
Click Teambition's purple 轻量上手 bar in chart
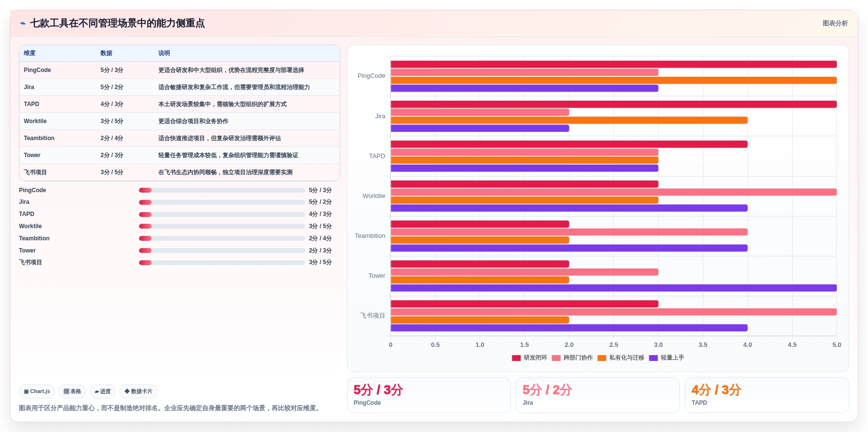click(569, 248)
